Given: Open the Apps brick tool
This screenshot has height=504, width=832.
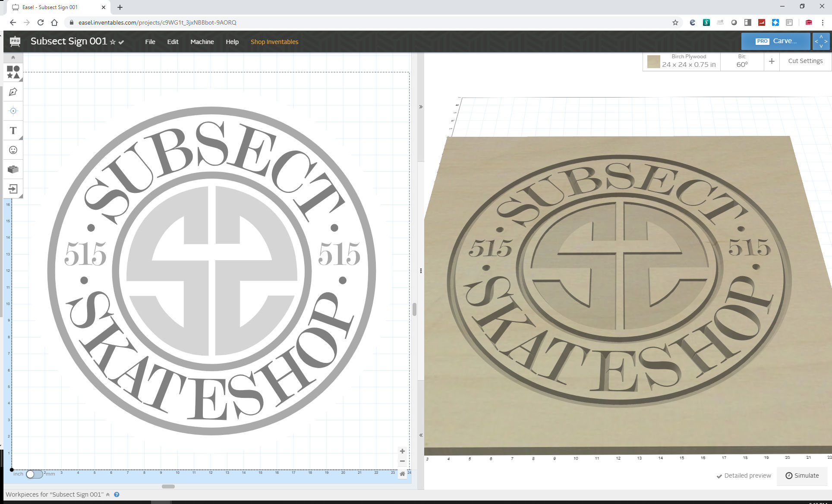Looking at the screenshot, I should pyautogui.click(x=13, y=169).
